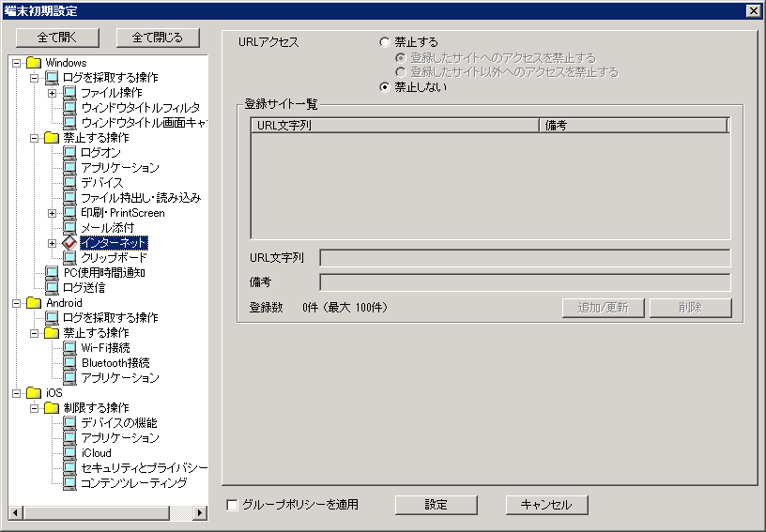Select the 禁止する radio button
This screenshot has height=532, width=766.
[x=385, y=43]
